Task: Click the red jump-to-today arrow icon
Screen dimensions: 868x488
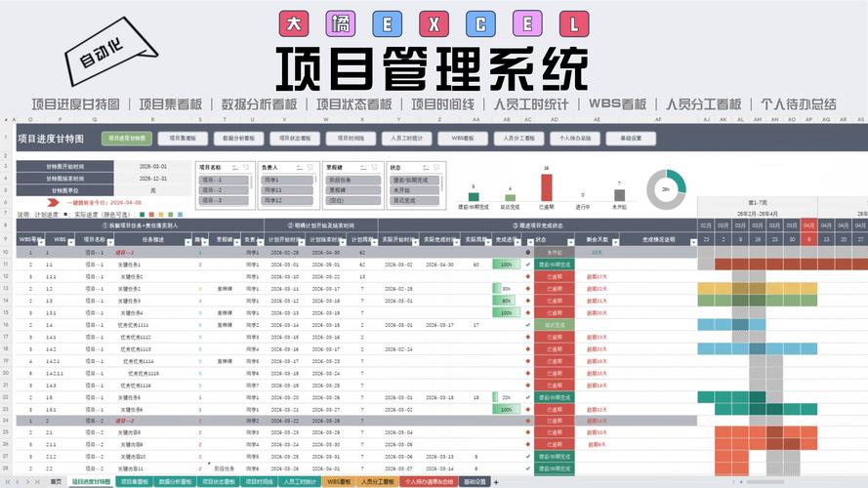Action: click(53, 202)
